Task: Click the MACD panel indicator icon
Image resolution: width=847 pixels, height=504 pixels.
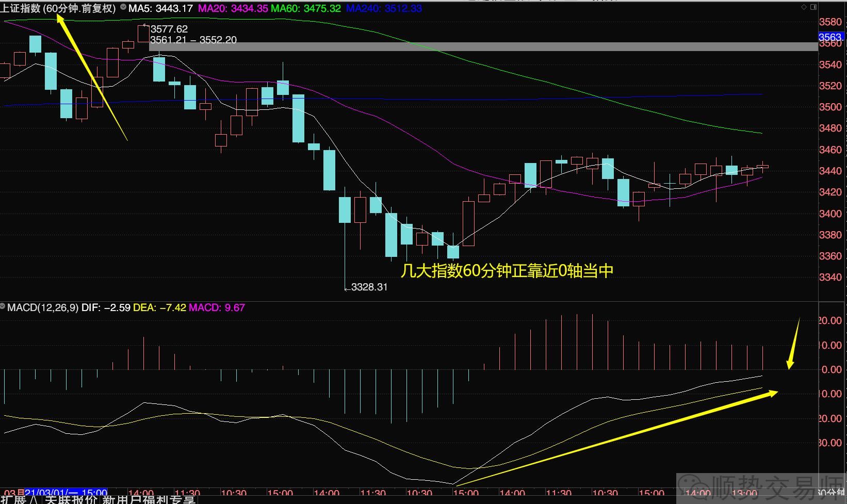Action: click(3, 307)
